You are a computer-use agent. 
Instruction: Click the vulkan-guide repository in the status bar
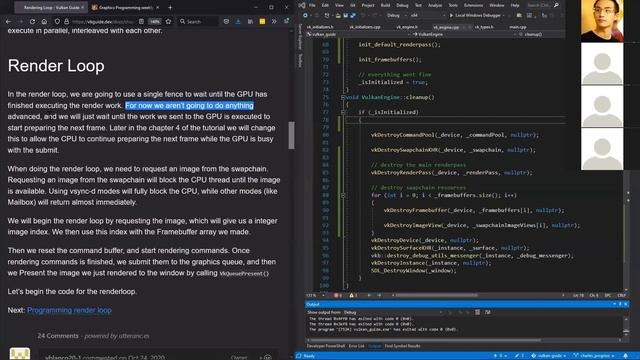pyautogui.click(x=549, y=356)
